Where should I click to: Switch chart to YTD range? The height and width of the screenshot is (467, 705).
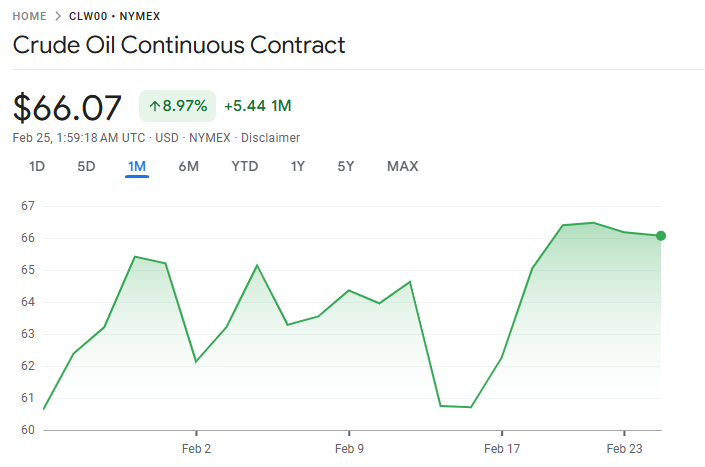pos(245,166)
